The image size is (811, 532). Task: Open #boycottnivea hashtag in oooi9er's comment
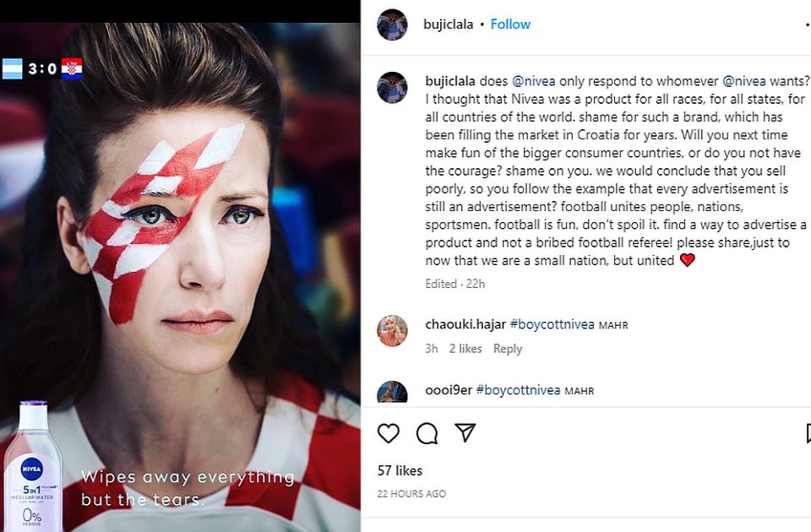[x=518, y=390]
